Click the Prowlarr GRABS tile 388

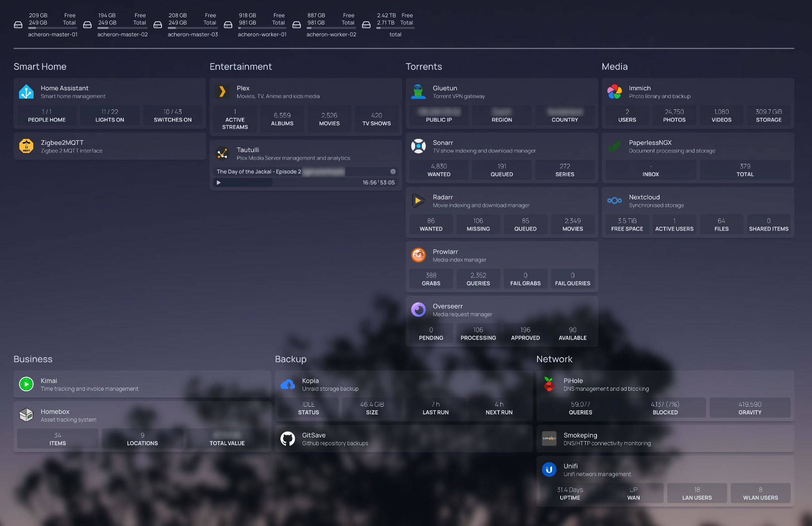[431, 279]
